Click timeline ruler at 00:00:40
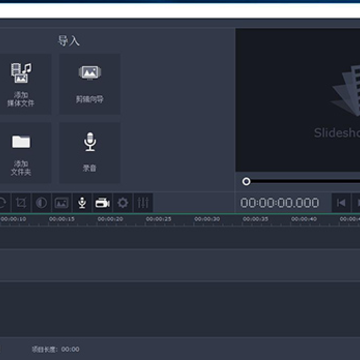This screenshot has height=360, width=360. click(x=304, y=219)
